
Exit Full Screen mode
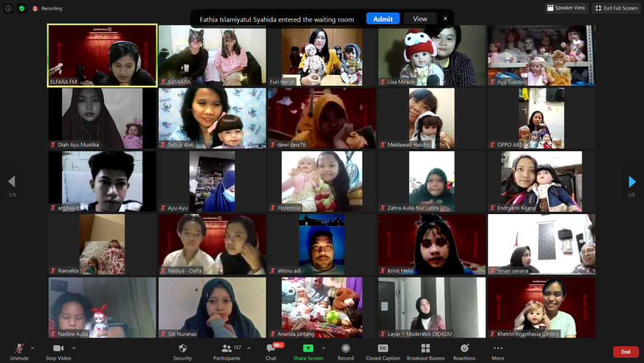click(x=616, y=8)
